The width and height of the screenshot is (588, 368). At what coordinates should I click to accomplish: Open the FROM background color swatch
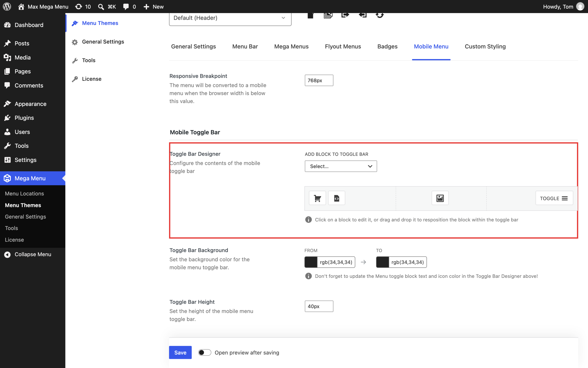point(311,262)
